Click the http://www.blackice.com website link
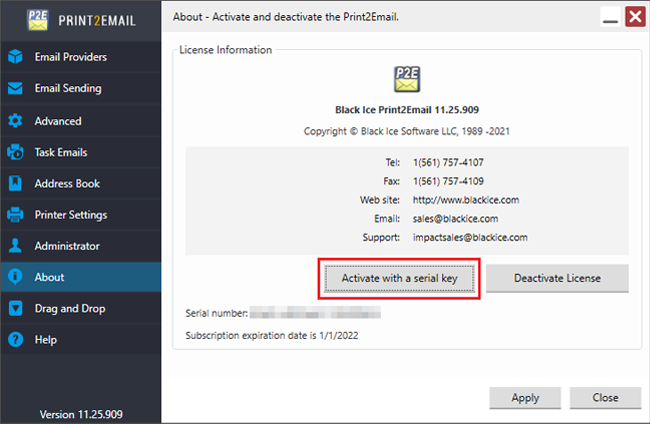 click(466, 200)
